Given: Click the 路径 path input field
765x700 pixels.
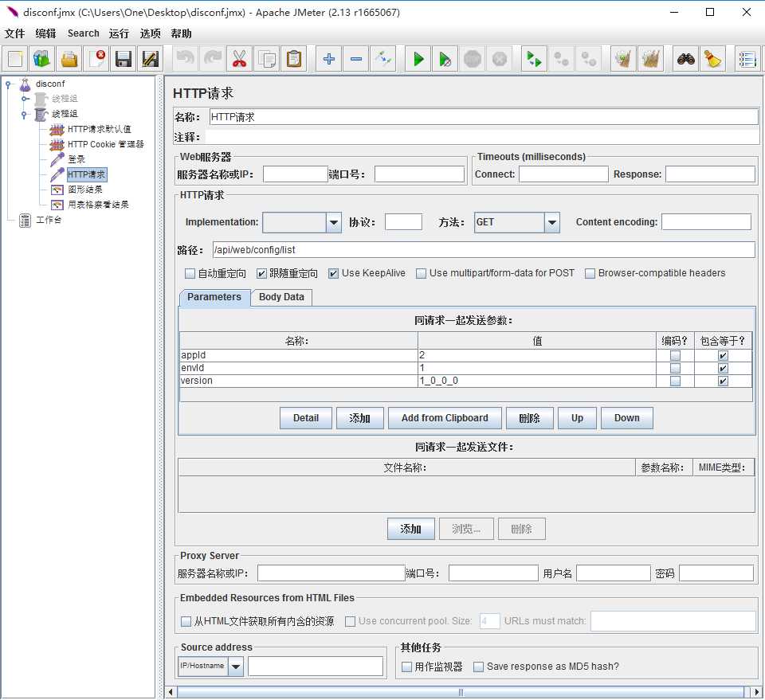Looking at the screenshot, I should coord(484,251).
